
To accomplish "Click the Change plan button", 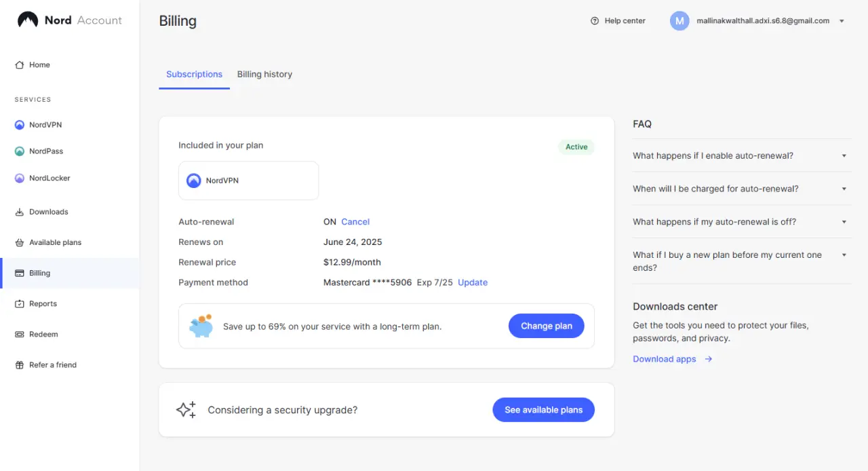I will coord(547,326).
